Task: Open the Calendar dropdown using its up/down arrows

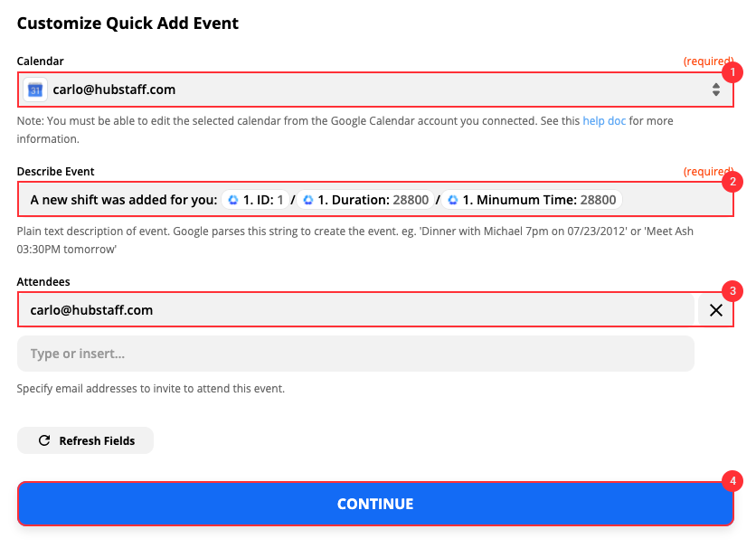Action: click(x=715, y=90)
